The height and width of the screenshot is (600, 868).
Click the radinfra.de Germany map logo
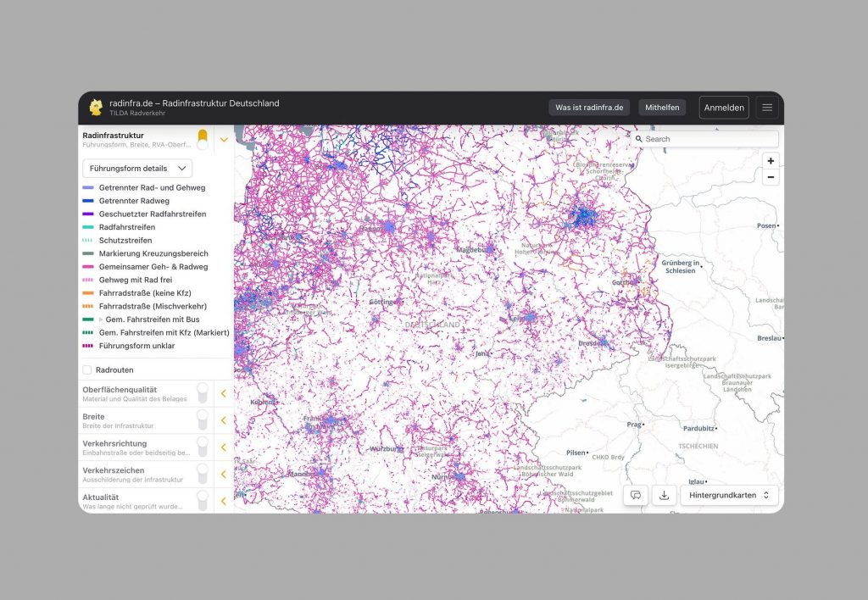point(96,108)
